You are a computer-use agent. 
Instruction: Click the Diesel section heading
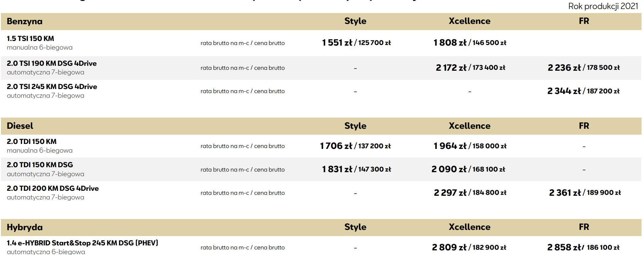pos(20,126)
